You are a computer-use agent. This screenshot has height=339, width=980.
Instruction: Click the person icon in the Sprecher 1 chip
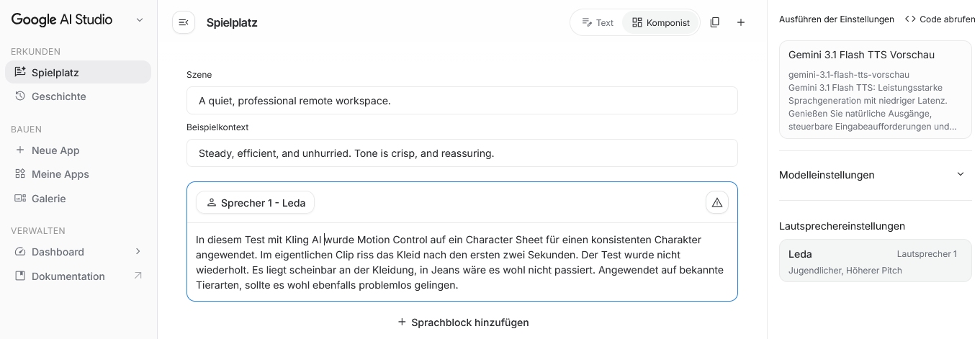212,203
